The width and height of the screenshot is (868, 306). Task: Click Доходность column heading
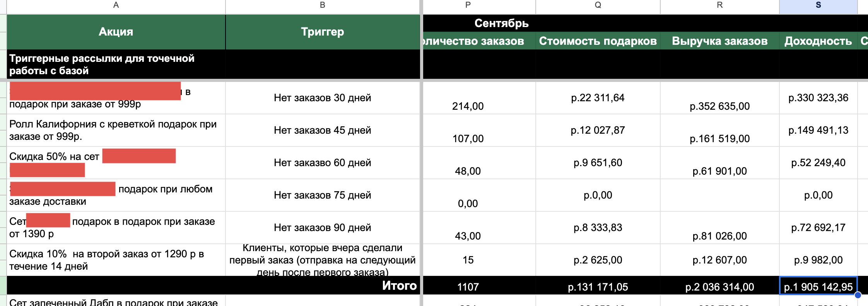818,41
